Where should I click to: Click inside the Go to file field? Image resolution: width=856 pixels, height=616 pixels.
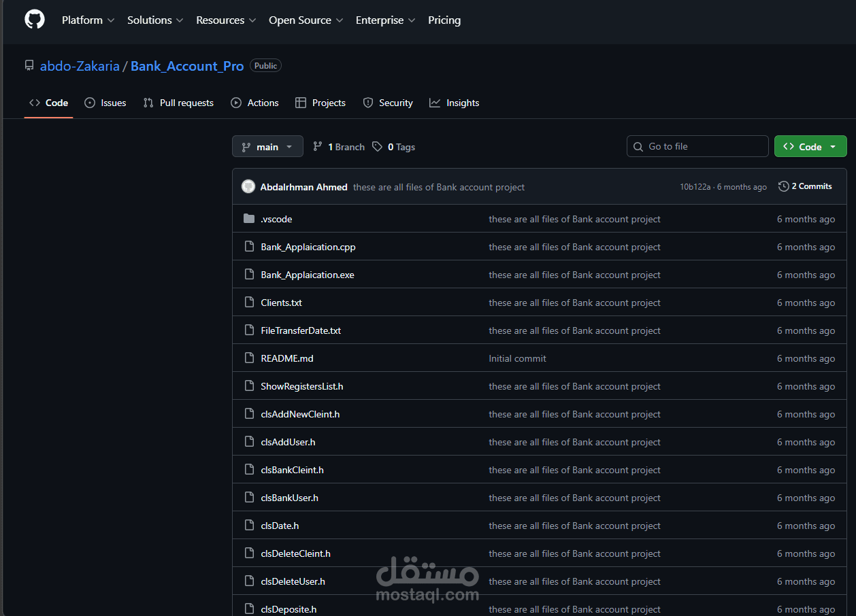click(x=697, y=146)
